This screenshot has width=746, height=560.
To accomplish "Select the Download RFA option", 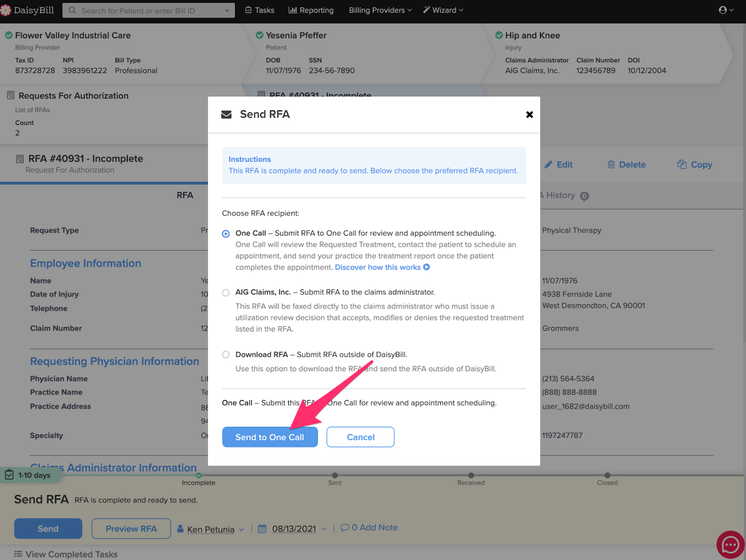I will [x=226, y=355].
